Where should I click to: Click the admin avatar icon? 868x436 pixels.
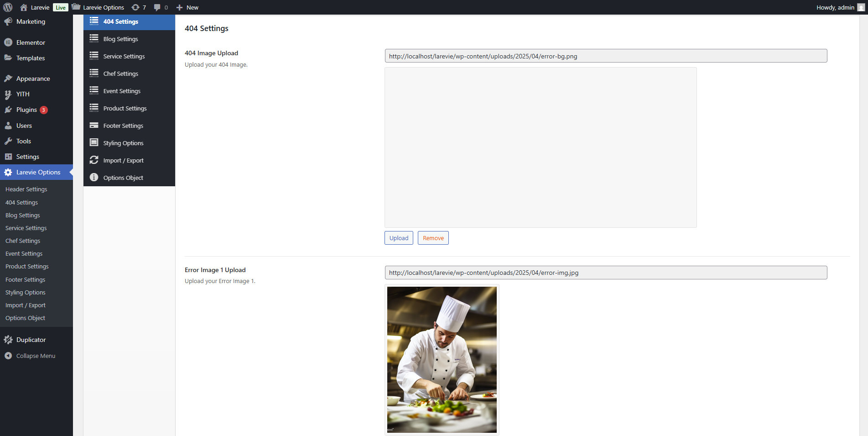(x=861, y=7)
